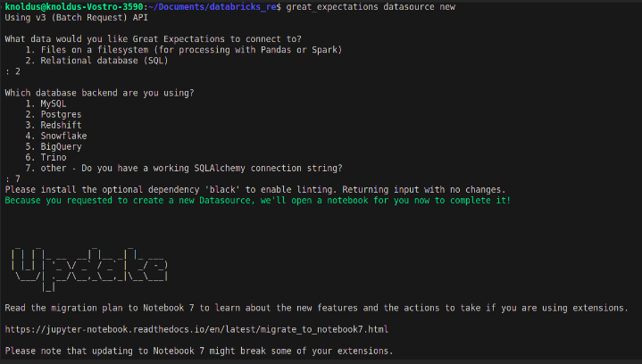Image resolution: width=642 pixels, height=364 pixels.
Task: Click the Trino backend option
Action: click(53, 157)
